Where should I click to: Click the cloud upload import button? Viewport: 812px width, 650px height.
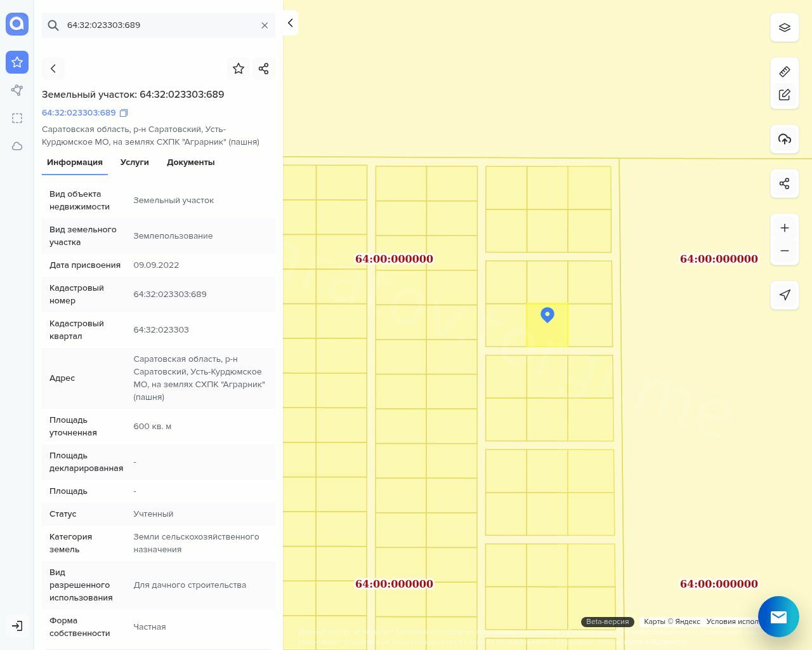784,139
